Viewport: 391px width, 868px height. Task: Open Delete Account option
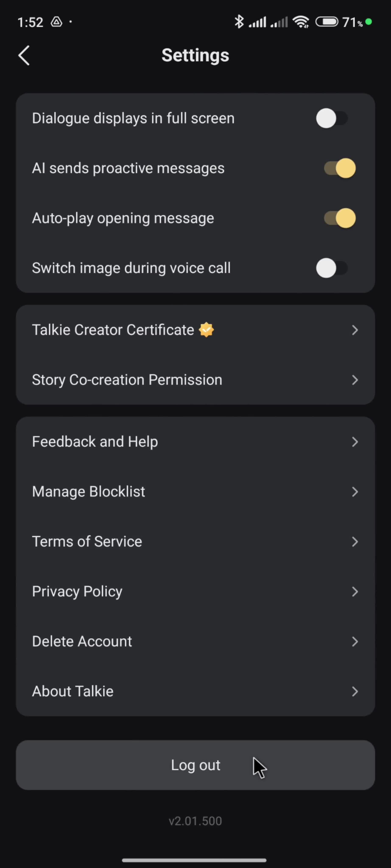point(195,641)
